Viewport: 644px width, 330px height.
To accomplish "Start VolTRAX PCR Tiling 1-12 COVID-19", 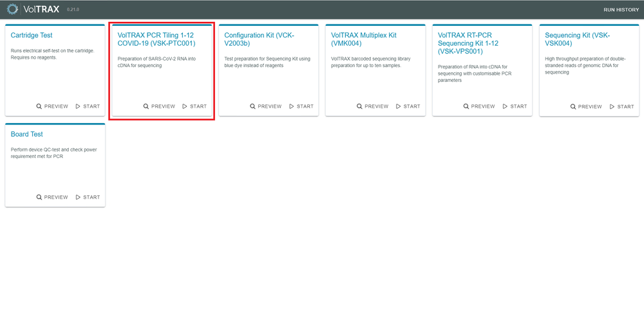I will coord(194,106).
